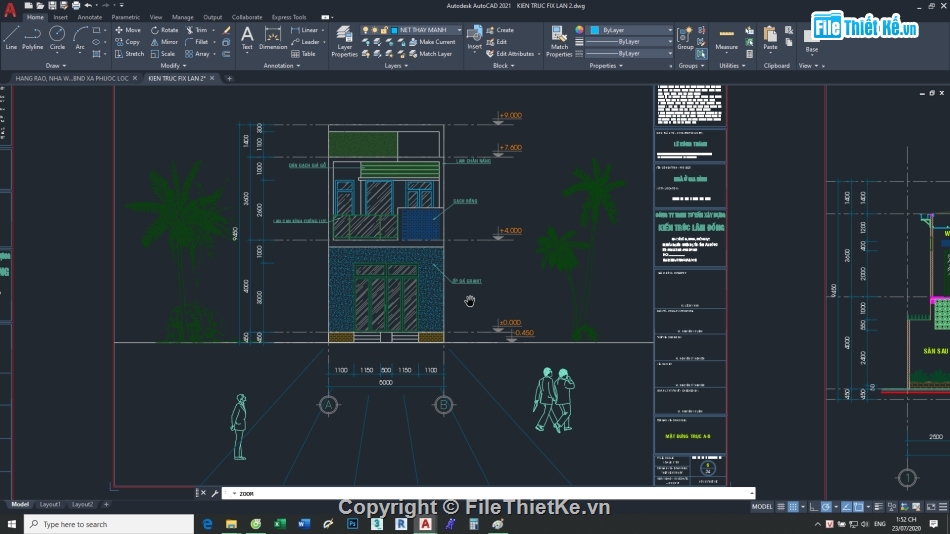Expand the Modify panel
This screenshot has height=534, width=950.
[x=173, y=65]
